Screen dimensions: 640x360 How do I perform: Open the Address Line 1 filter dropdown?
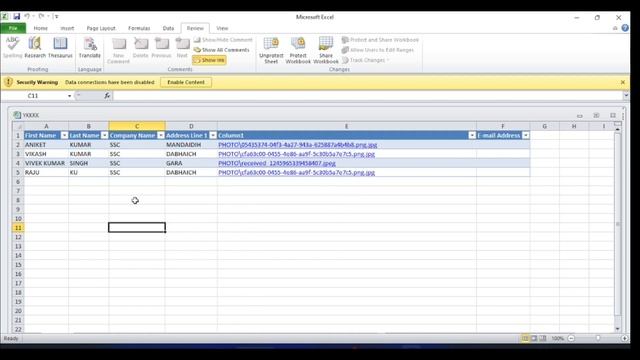(213, 136)
